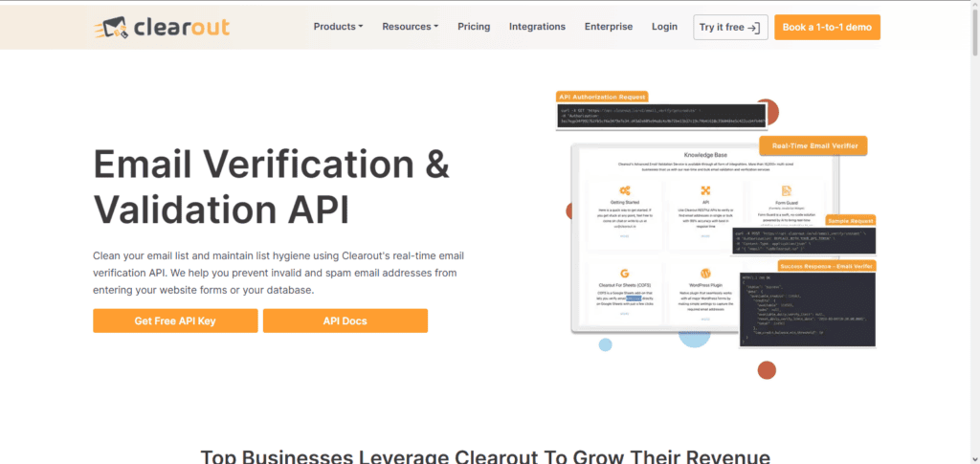
Task: Click the 'Top Businesses Leverage Clearout' heading
Action: coord(485,456)
